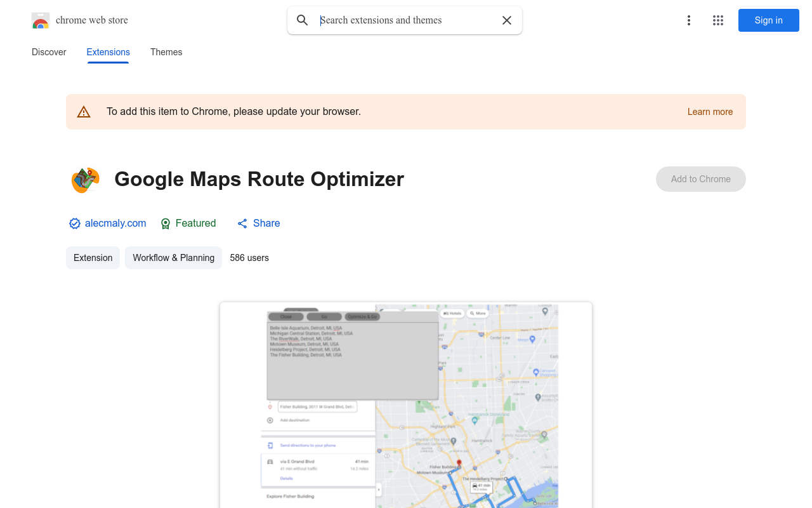Click the Google Maps Route Optimizer icon
This screenshot has height=508, width=812.
click(85, 180)
